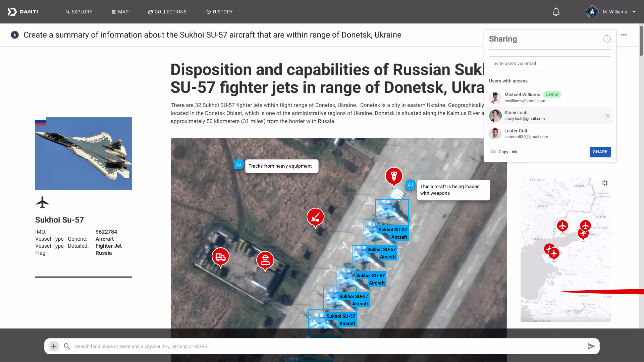Click the query avatar icon beside summary title
The width and height of the screenshot is (644, 362).
pyautogui.click(x=15, y=35)
